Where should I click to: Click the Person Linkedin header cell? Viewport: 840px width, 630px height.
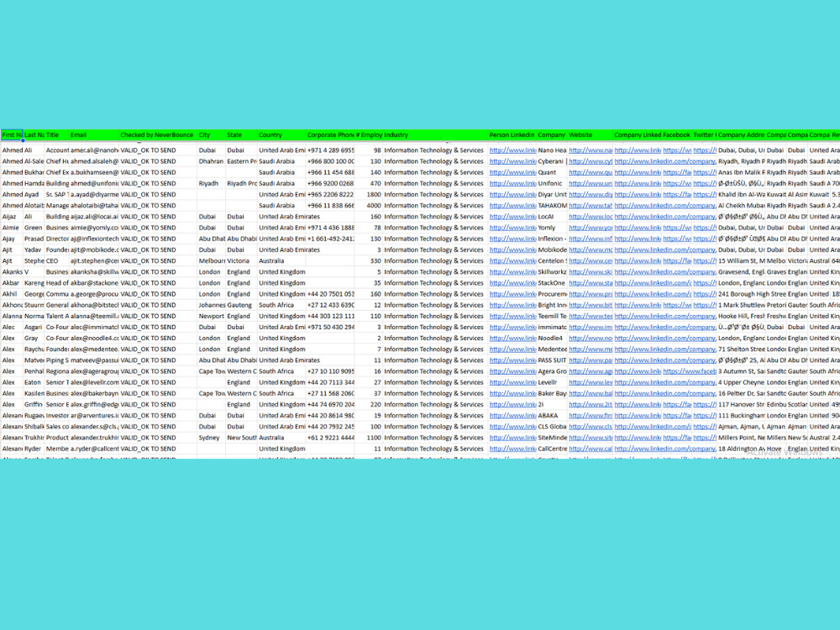pyautogui.click(x=512, y=135)
